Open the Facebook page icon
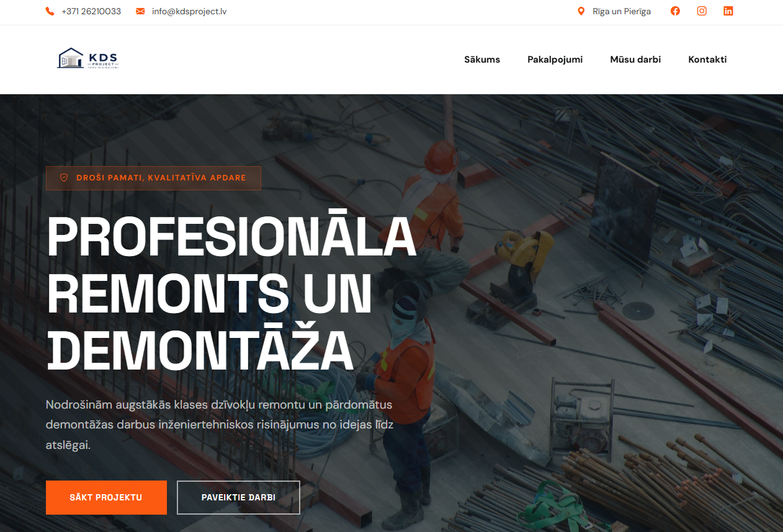The height and width of the screenshot is (532, 783). (x=675, y=11)
